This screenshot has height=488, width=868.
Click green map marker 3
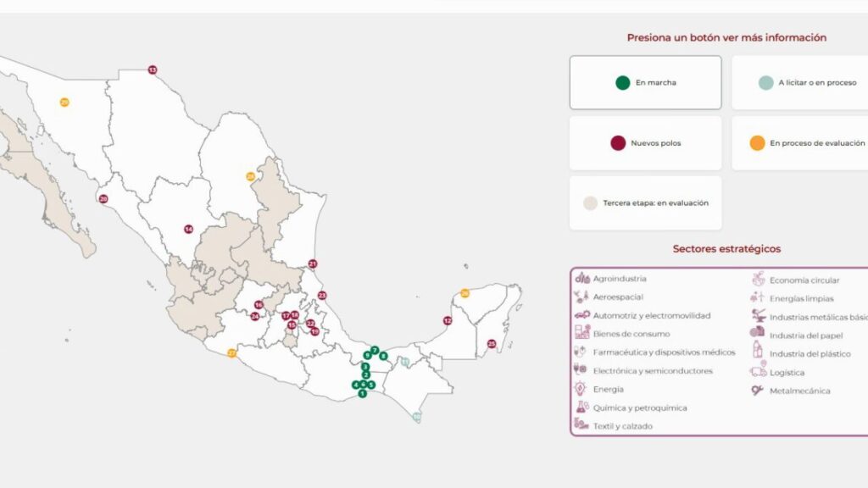pos(364,367)
